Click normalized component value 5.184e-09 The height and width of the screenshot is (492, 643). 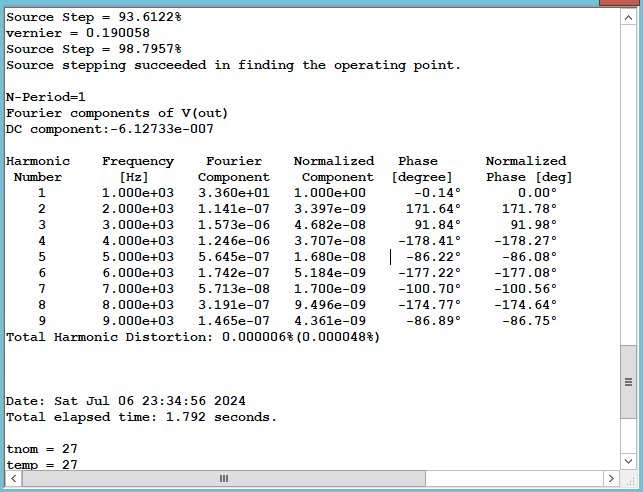(x=330, y=273)
